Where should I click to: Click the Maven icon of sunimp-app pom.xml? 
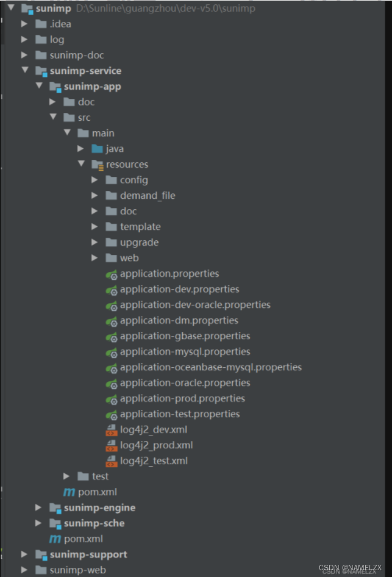point(69,492)
